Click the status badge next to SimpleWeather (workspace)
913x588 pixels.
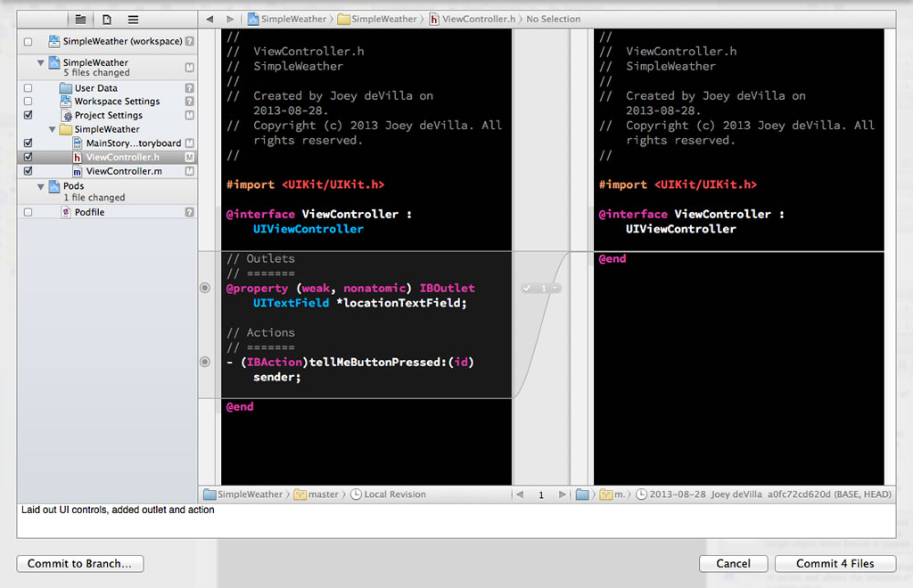tap(189, 41)
